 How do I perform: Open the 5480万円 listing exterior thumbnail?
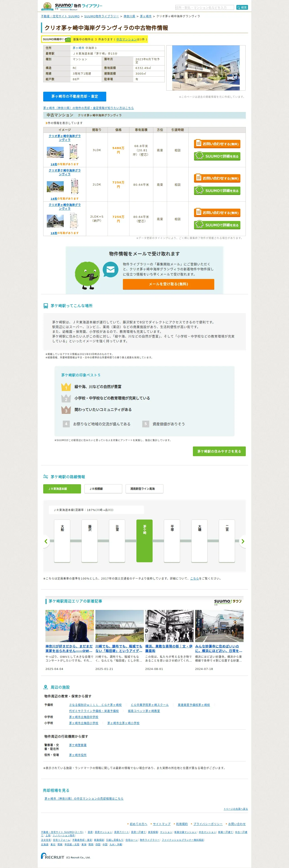55,152
